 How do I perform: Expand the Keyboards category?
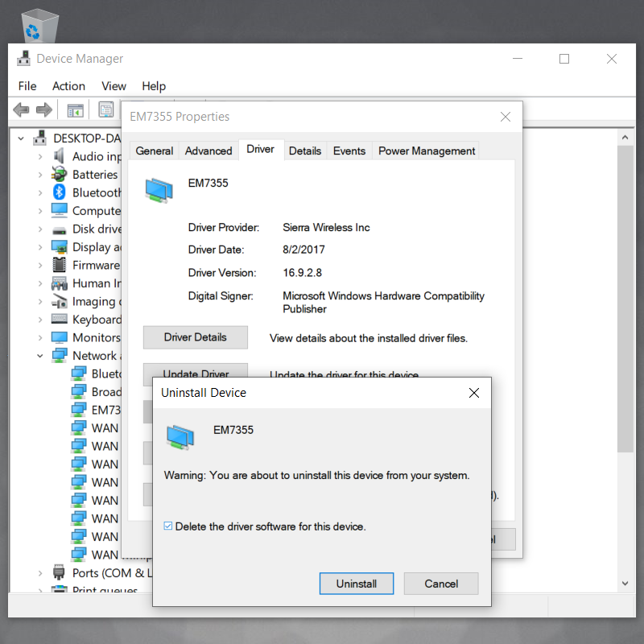[x=39, y=320]
